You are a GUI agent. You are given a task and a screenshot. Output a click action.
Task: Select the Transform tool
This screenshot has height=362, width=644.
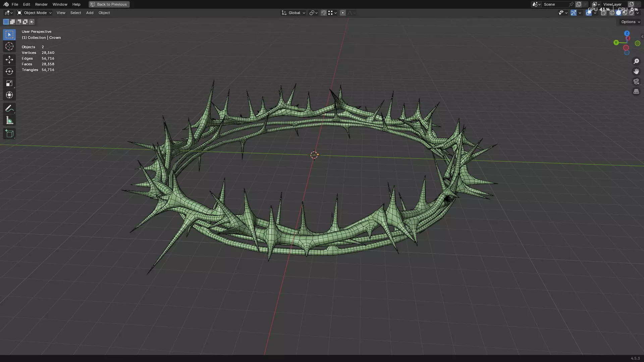point(9,95)
